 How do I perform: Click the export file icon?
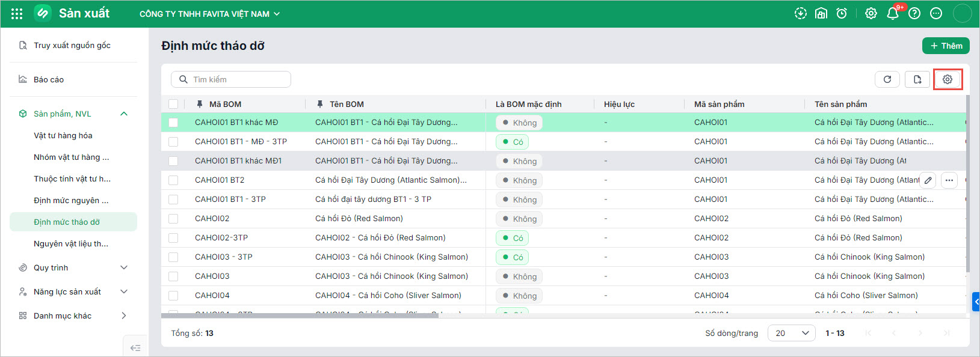(917, 79)
